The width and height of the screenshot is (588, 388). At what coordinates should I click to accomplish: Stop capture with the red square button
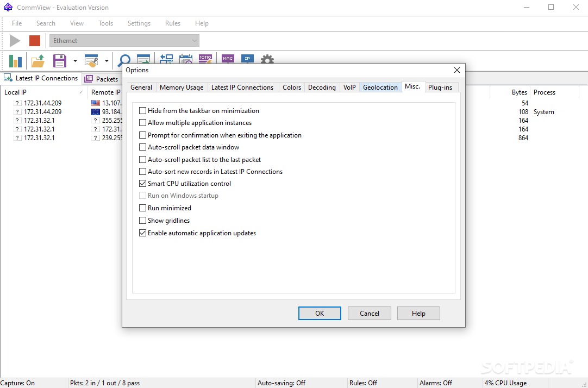coord(35,41)
